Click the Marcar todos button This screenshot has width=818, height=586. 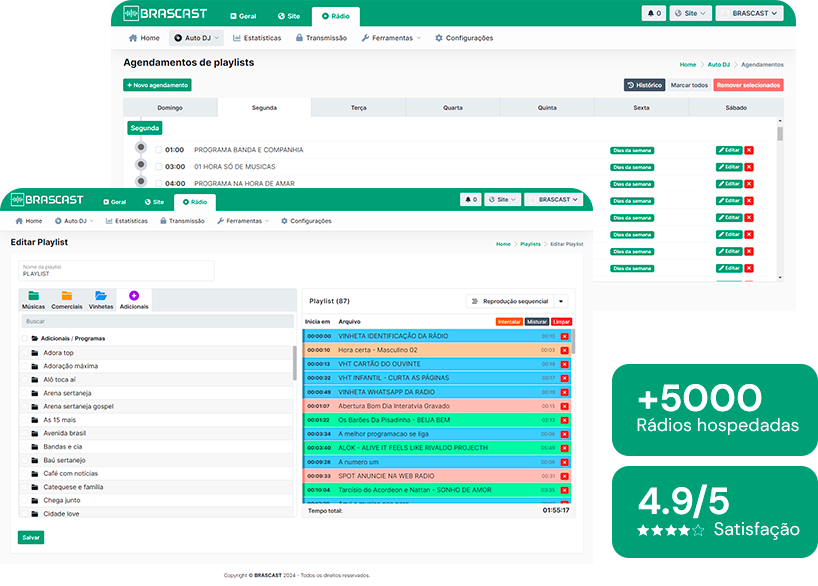click(689, 85)
